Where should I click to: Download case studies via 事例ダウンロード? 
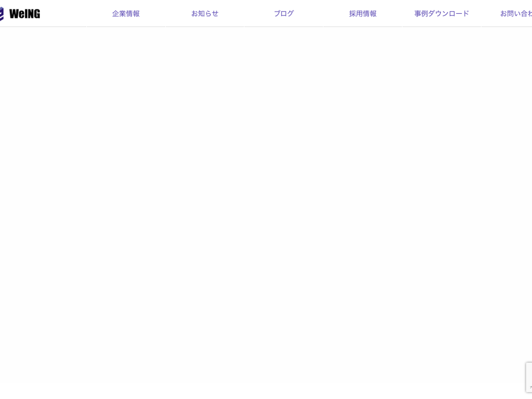(x=442, y=13)
